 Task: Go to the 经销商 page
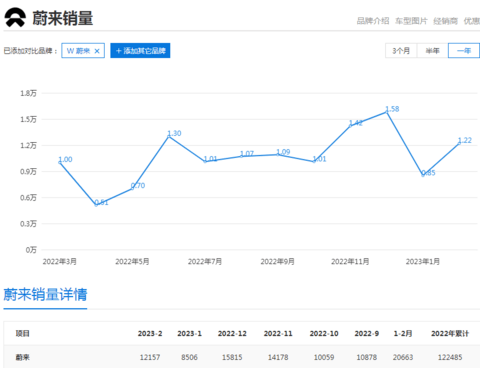[446, 21]
